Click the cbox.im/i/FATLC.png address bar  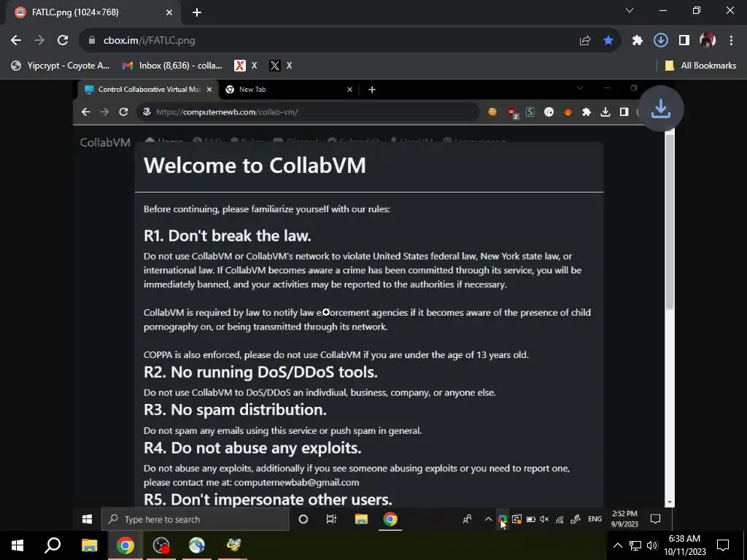tap(333, 41)
